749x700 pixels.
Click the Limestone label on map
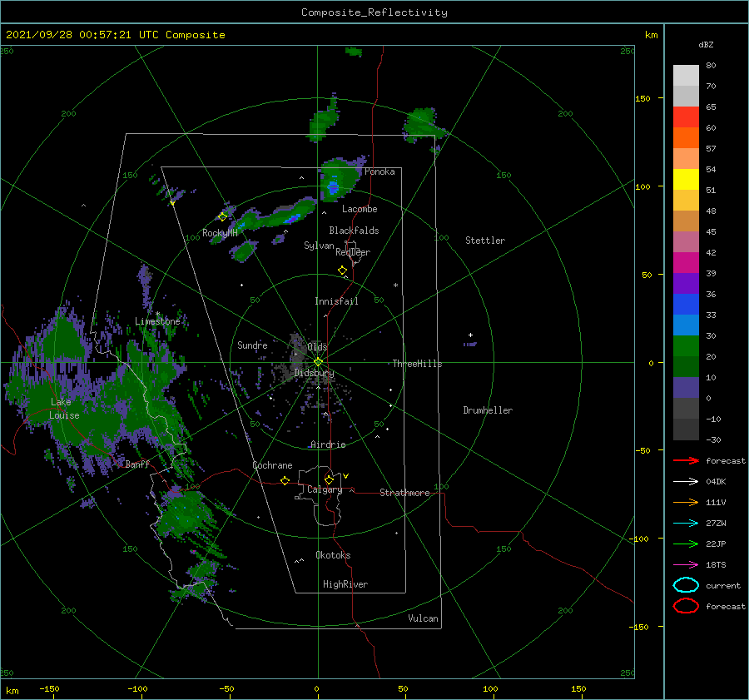[157, 321]
